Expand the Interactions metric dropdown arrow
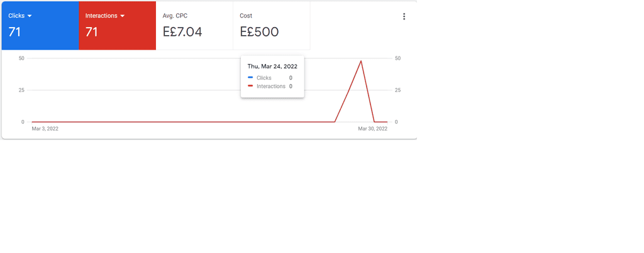This screenshot has height=253, width=644. point(122,16)
